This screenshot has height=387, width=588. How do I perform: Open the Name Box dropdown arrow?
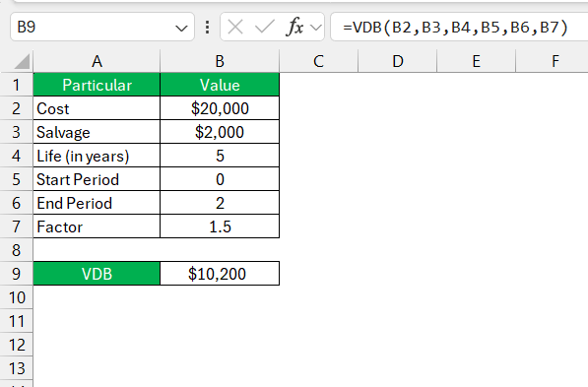pyautogui.click(x=181, y=28)
